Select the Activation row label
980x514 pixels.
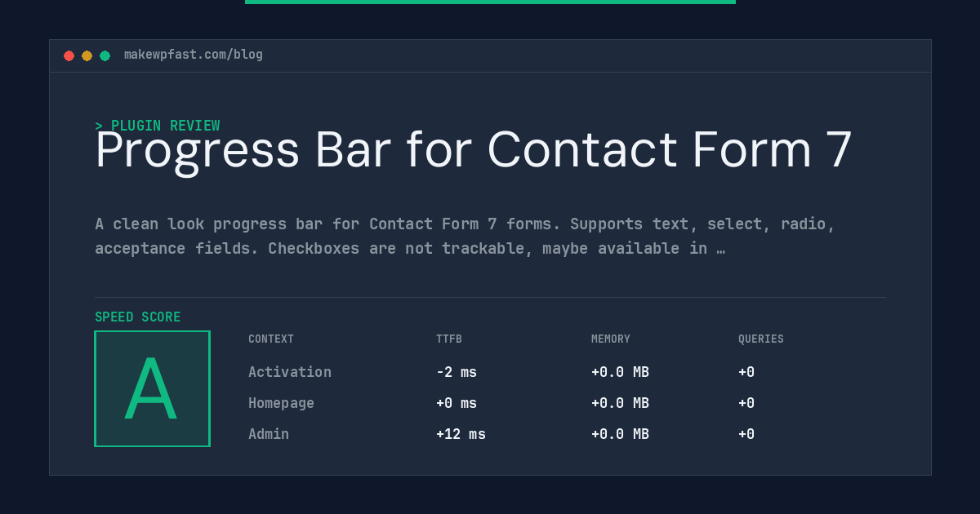(290, 372)
